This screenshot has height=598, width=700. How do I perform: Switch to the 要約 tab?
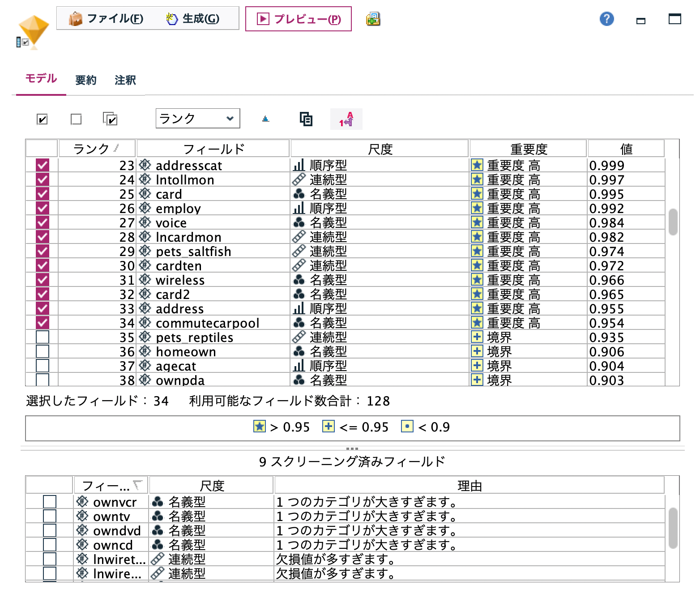click(86, 80)
